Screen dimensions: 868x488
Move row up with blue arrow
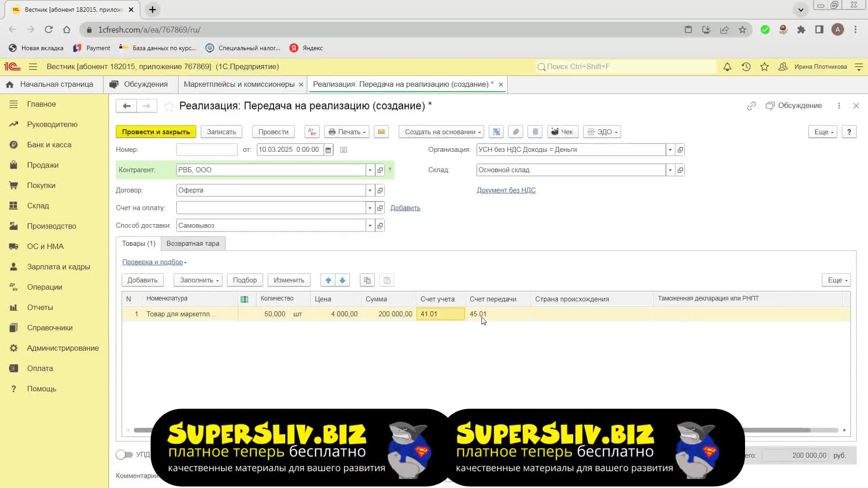point(328,280)
